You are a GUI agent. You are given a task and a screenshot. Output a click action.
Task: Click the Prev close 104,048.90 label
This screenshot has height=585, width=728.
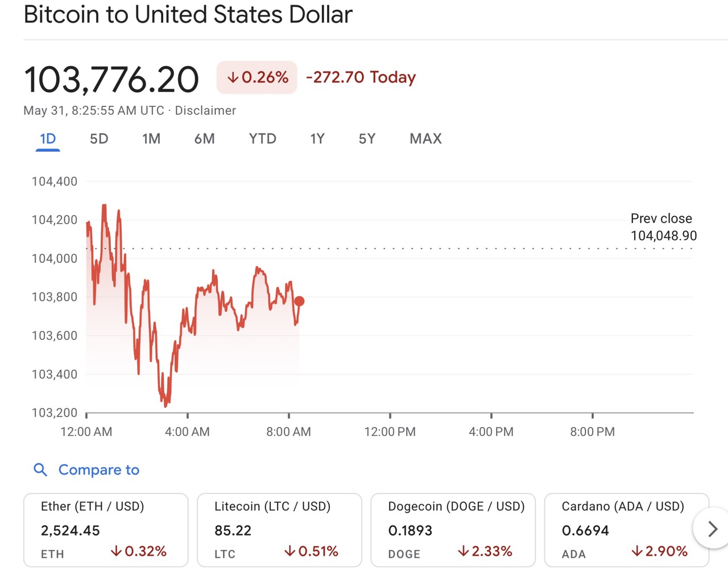663,227
